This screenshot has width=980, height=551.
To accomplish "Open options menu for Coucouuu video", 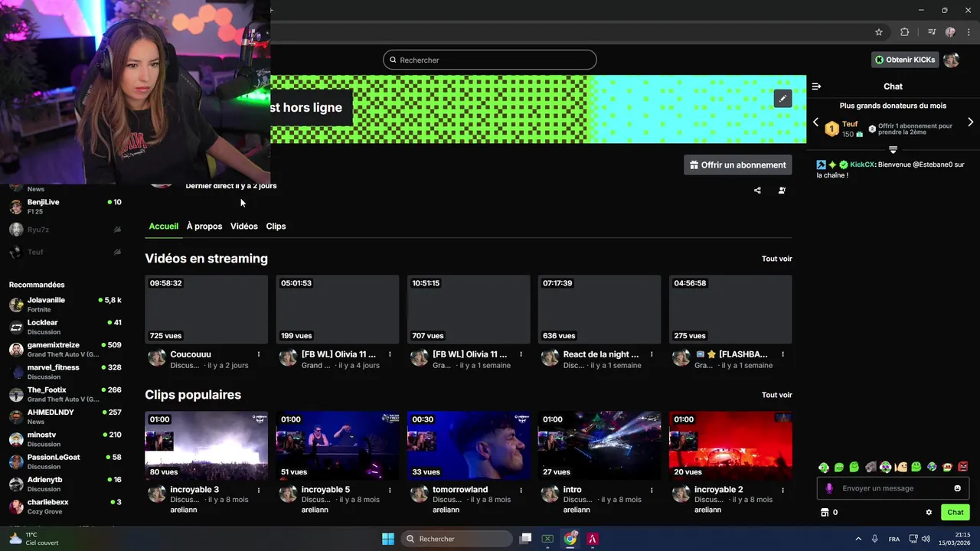I will click(x=259, y=354).
